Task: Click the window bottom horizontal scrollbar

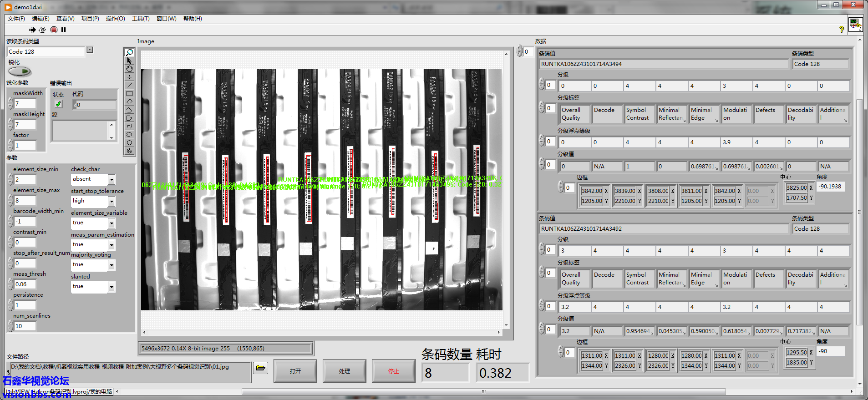Action: [x=484, y=391]
